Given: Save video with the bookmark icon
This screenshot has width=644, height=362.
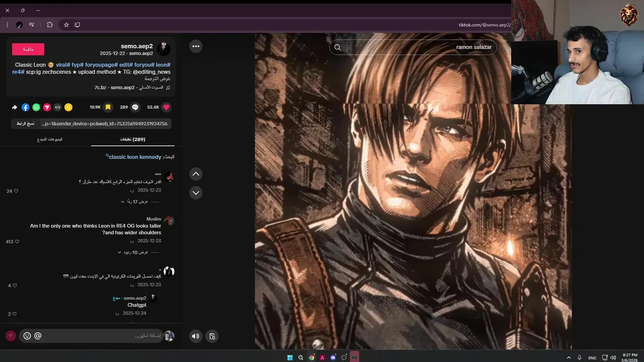Looking at the screenshot, I should click(x=108, y=107).
